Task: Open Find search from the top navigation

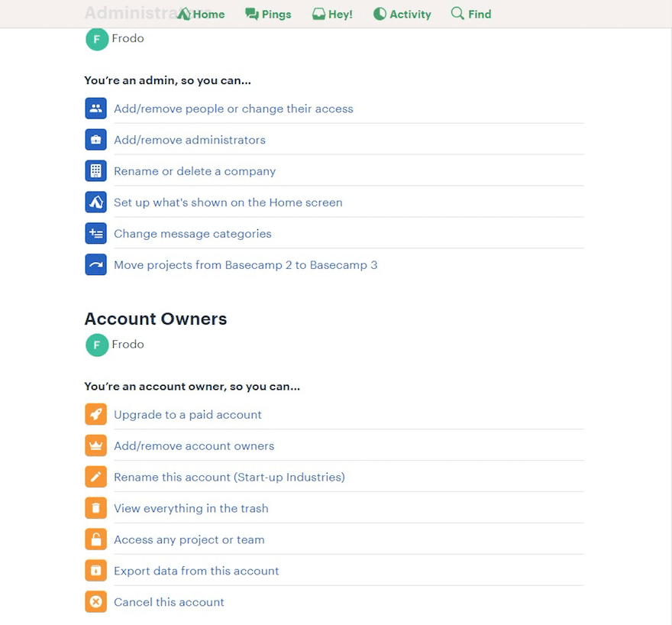Action: pyautogui.click(x=471, y=15)
